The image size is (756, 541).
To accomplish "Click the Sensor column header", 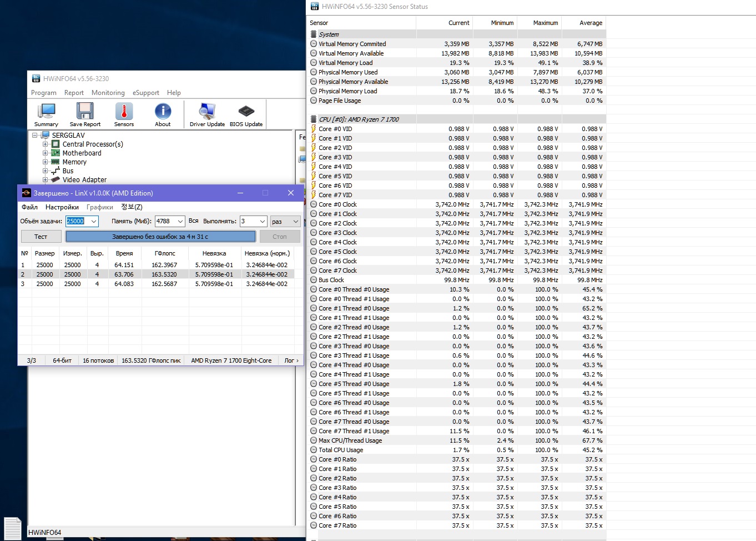I will [x=361, y=23].
